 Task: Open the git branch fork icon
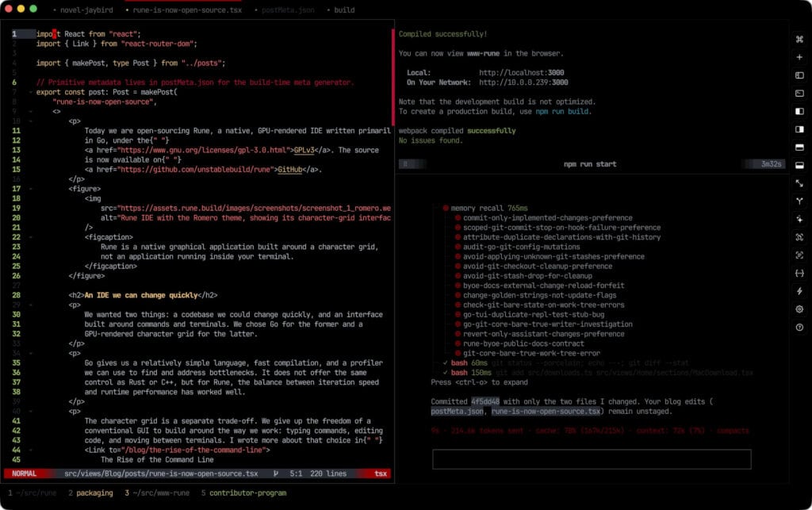pos(799,201)
